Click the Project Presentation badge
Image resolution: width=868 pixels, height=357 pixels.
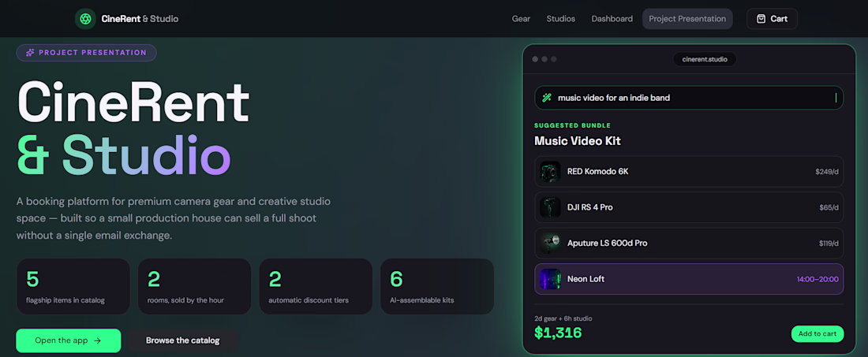click(x=86, y=53)
